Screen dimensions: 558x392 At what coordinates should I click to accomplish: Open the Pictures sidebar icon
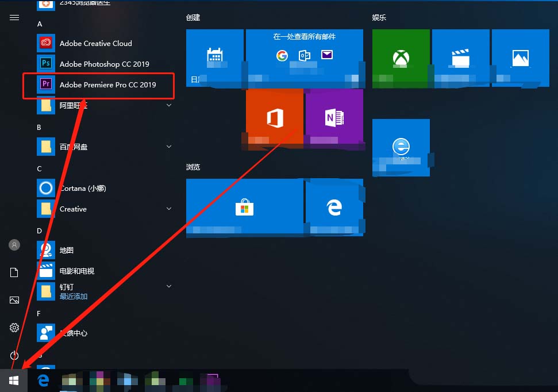[x=14, y=300]
